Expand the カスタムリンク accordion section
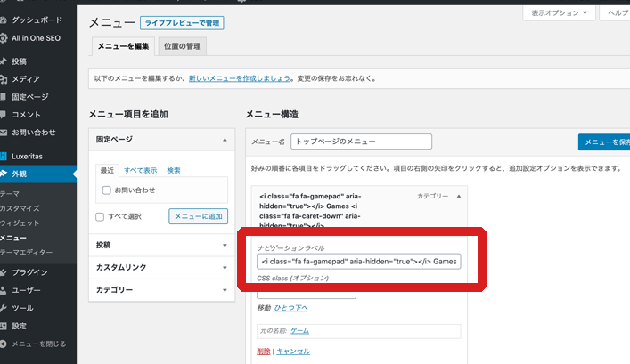This screenshot has width=630, height=364. pos(161,267)
